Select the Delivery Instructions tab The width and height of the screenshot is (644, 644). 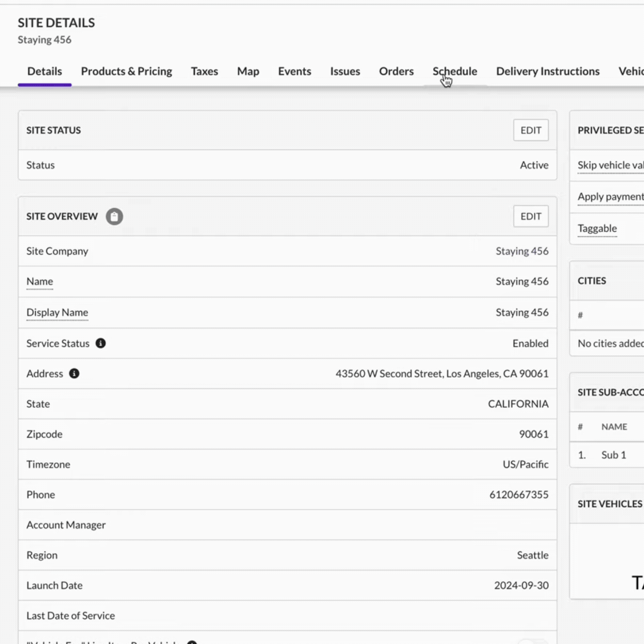(x=548, y=71)
